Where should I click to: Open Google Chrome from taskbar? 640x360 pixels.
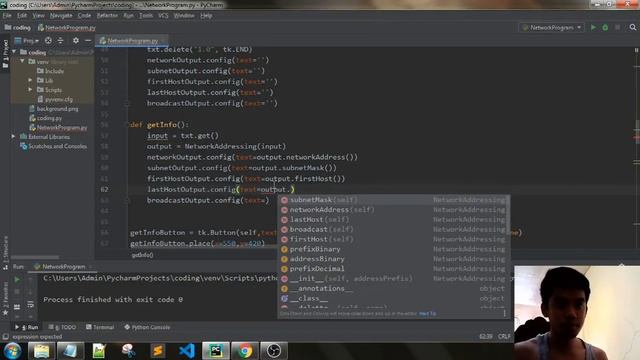coord(245,351)
